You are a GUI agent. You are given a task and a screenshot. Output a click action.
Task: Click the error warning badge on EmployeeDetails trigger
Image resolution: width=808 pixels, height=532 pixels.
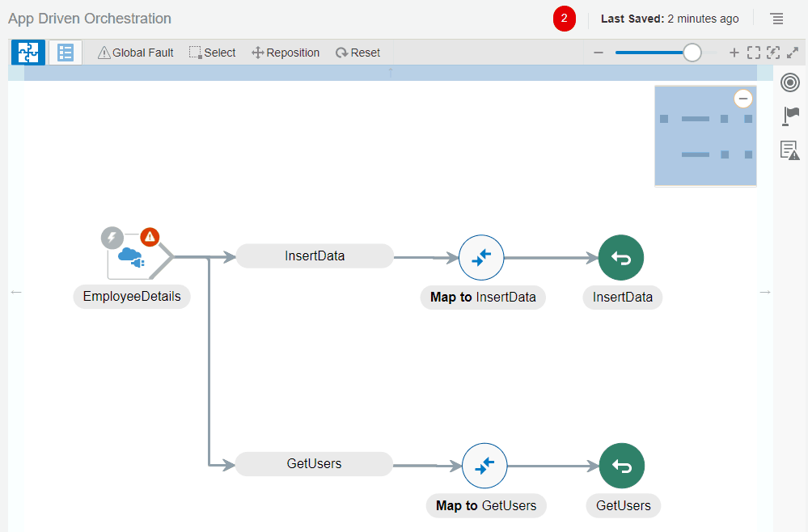[x=150, y=237]
